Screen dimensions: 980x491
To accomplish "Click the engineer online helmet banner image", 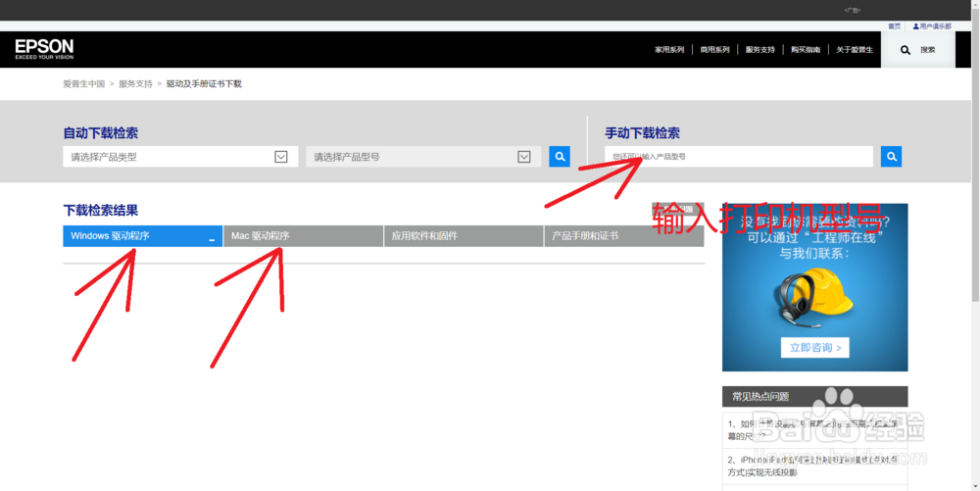I will (815, 287).
